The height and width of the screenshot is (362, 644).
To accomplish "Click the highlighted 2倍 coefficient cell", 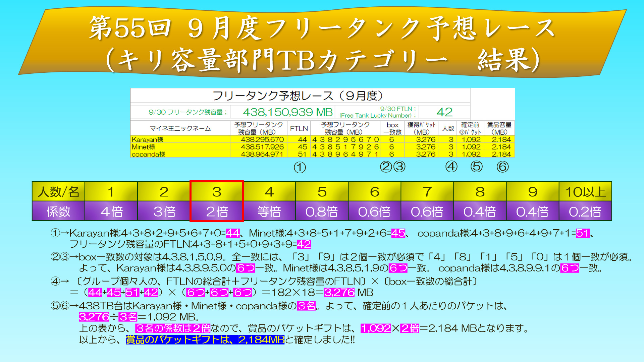I will coord(217,212).
